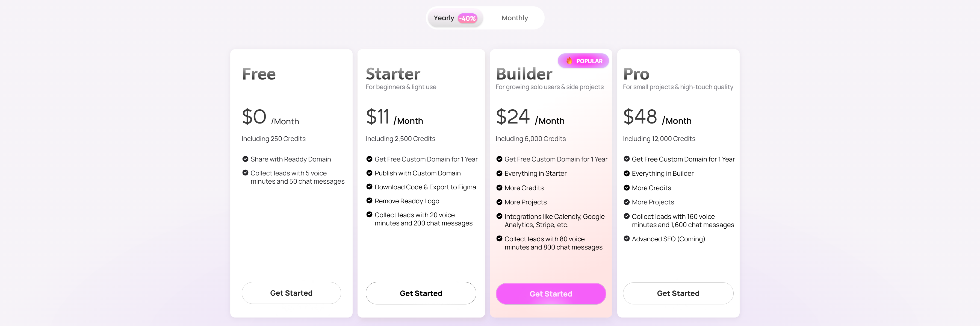
Task: Click checkmark beside Share with Readdy Domain
Action: (x=245, y=159)
